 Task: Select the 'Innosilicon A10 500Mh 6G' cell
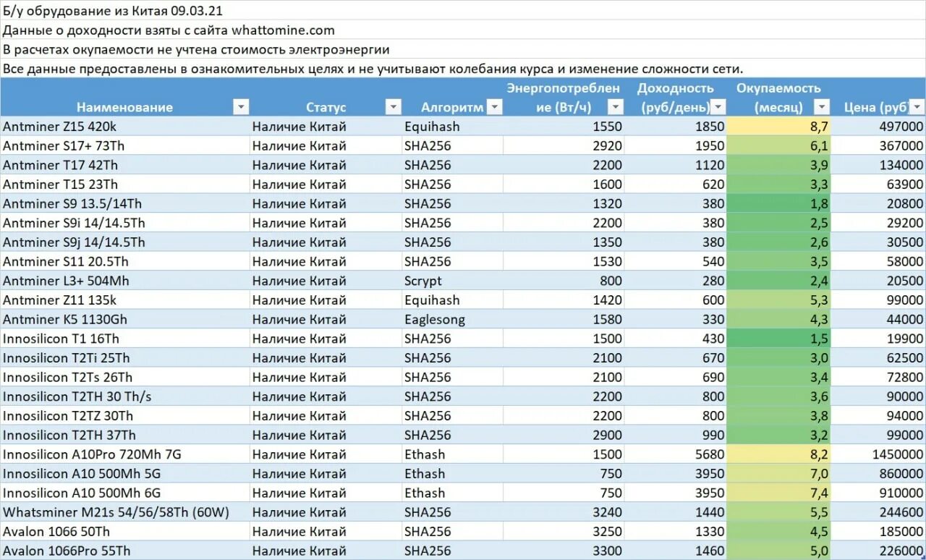pos(124,493)
